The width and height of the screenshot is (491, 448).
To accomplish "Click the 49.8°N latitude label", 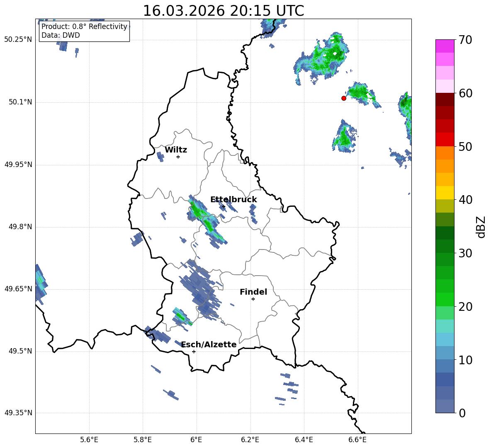I will 20,227.
